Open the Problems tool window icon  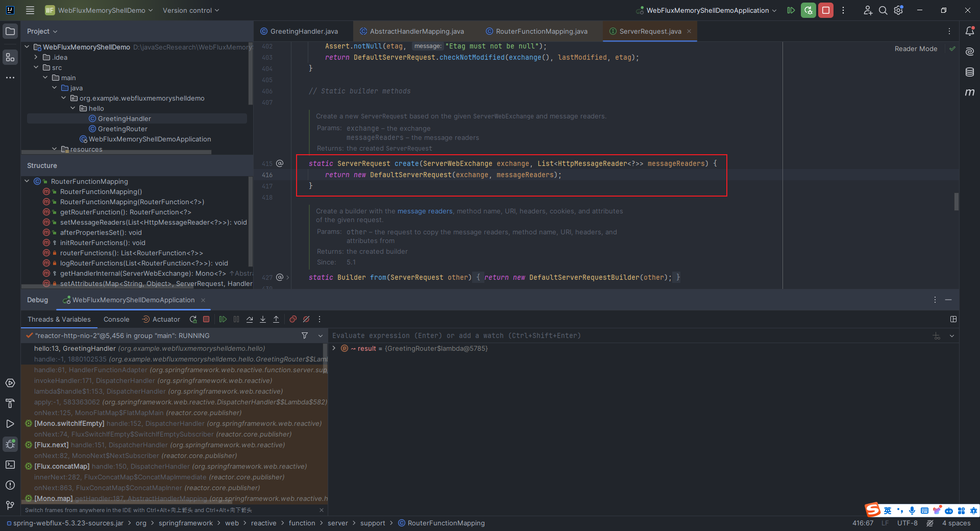(10, 485)
